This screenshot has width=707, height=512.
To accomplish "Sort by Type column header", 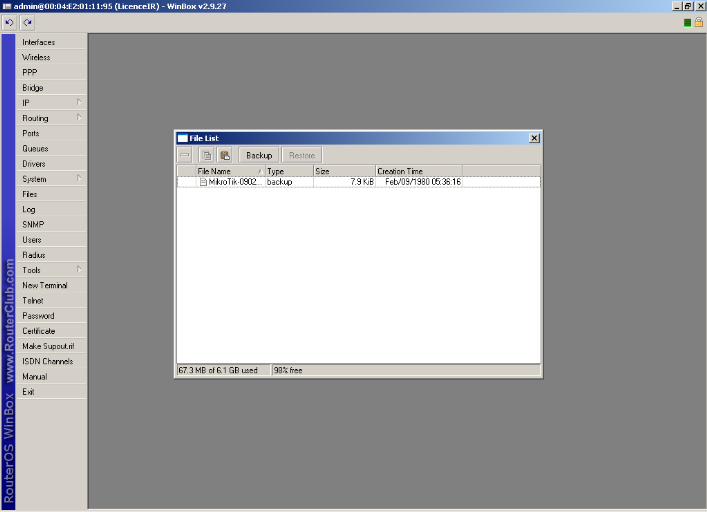I will point(289,171).
